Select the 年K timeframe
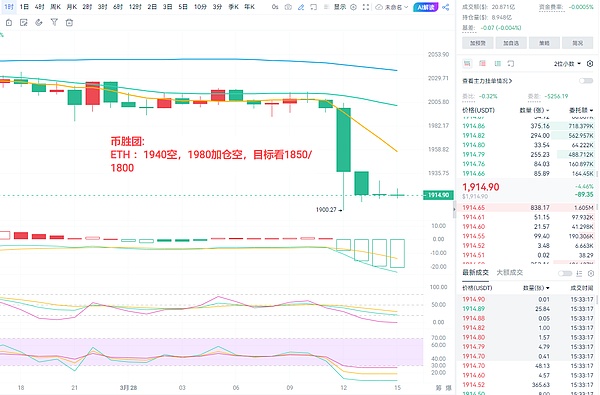The width and height of the screenshot is (600, 395). point(249,7)
